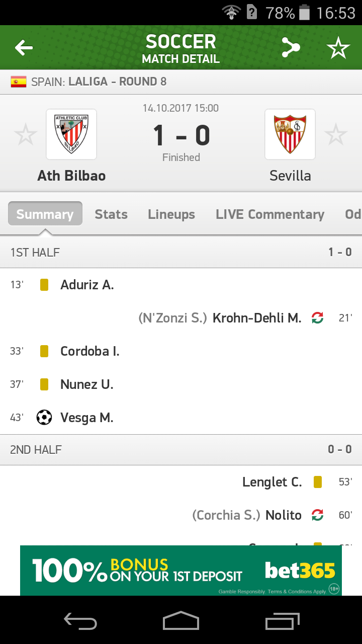Open the bet365 bonus advertisement banner
The height and width of the screenshot is (644, 362).
click(181, 571)
